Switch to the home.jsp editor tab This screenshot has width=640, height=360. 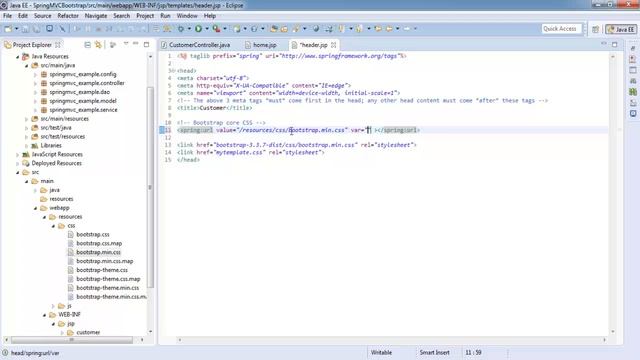[260, 45]
